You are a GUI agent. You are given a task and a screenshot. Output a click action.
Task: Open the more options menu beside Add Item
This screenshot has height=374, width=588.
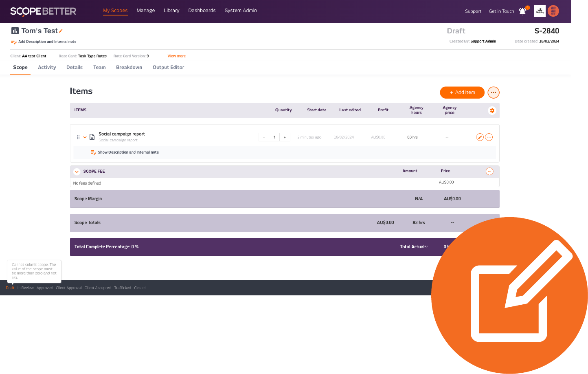pyautogui.click(x=493, y=92)
